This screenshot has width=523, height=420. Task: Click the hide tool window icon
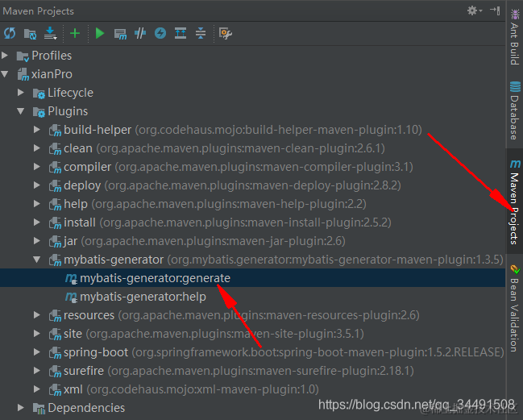point(496,10)
